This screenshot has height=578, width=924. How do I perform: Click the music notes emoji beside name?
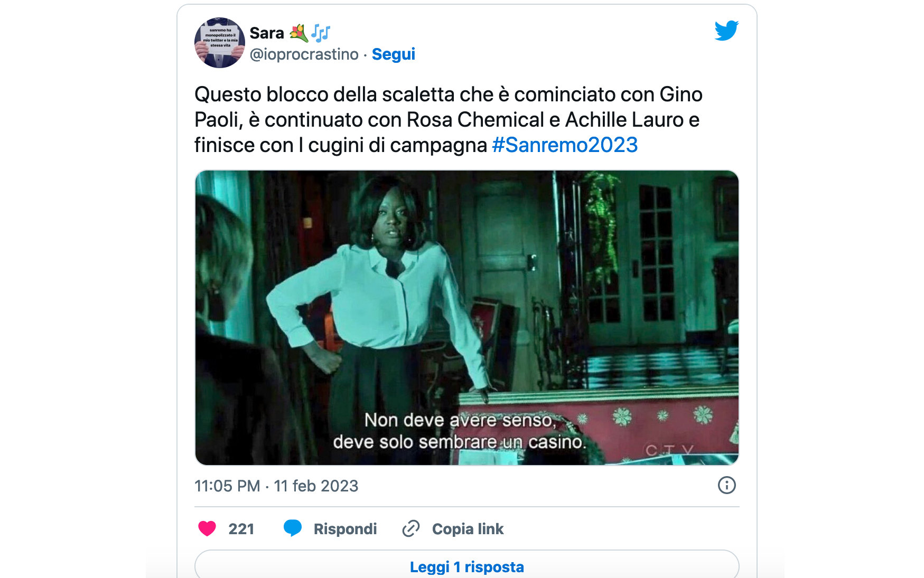(x=321, y=33)
